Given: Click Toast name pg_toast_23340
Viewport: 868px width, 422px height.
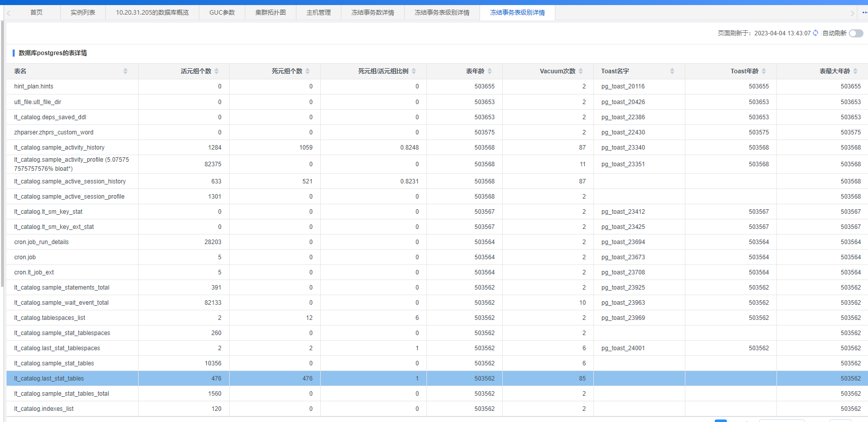Looking at the screenshot, I should coord(623,148).
